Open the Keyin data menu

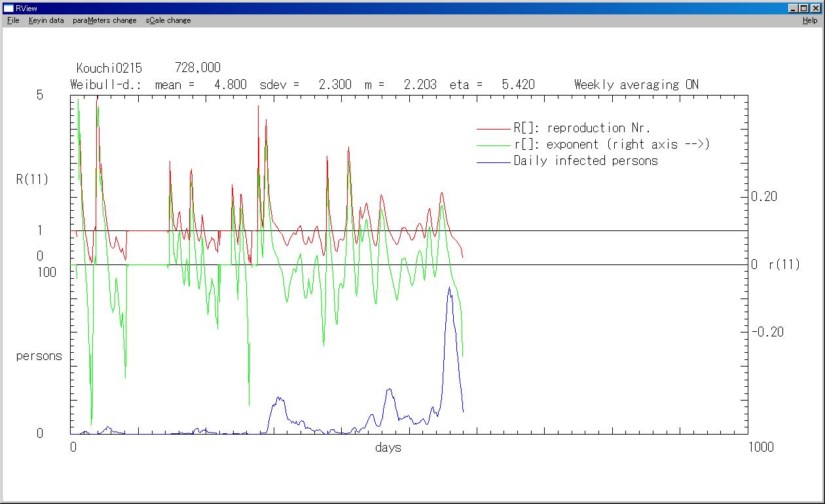tap(46, 20)
